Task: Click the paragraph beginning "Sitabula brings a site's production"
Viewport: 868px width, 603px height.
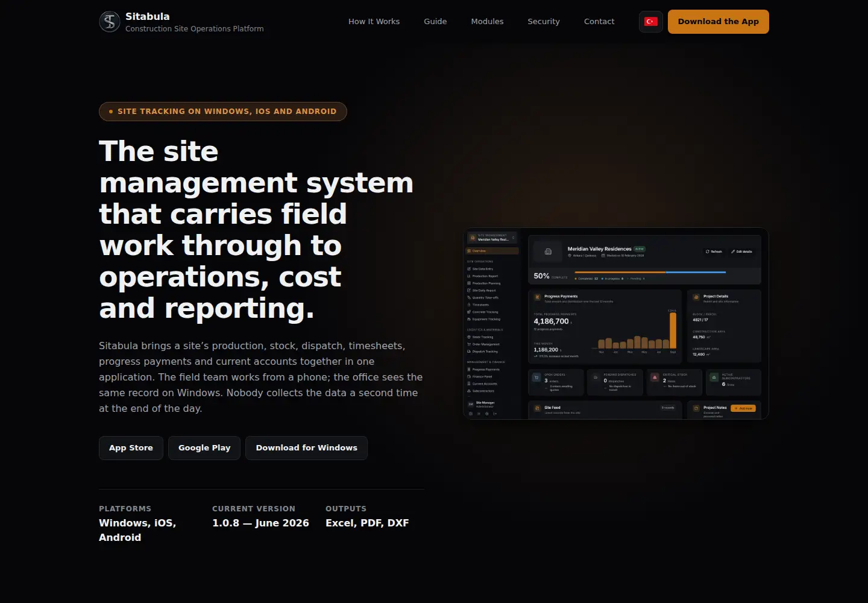Action: (x=261, y=377)
